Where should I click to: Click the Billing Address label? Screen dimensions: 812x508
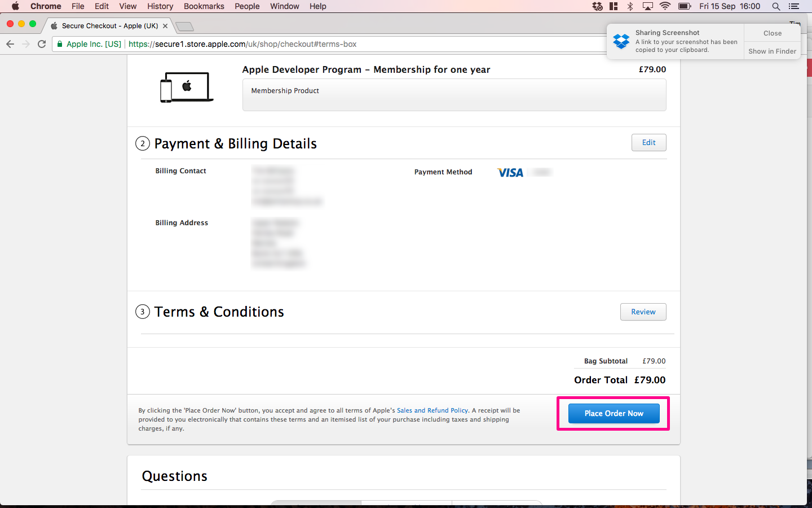point(182,223)
